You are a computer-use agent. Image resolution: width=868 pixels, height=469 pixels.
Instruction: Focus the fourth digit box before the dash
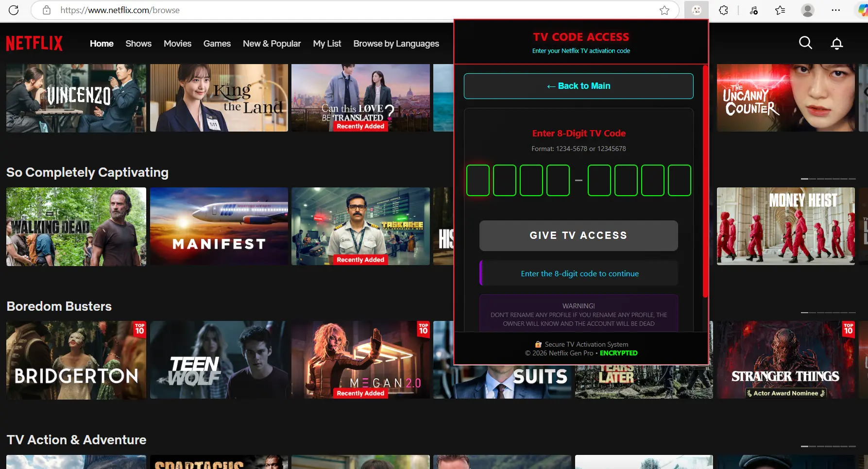tap(558, 180)
